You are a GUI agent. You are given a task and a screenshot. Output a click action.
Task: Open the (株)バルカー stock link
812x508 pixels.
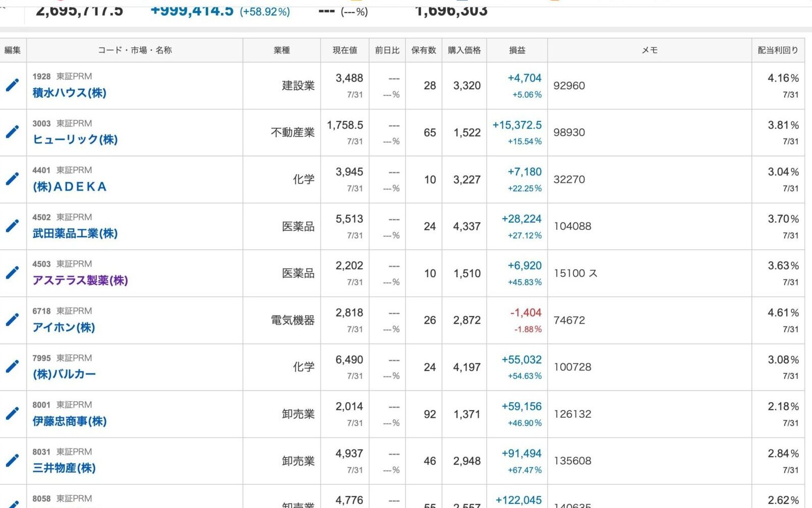[64, 374]
